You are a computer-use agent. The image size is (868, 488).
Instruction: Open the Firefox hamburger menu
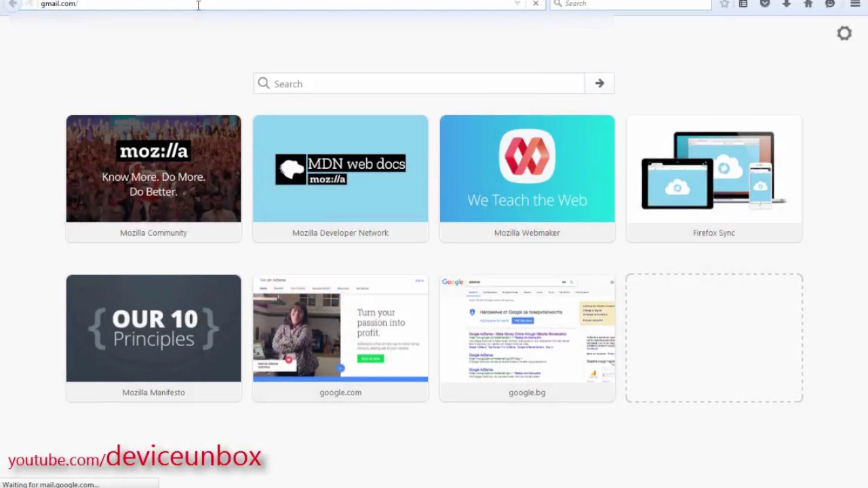pyautogui.click(x=855, y=4)
